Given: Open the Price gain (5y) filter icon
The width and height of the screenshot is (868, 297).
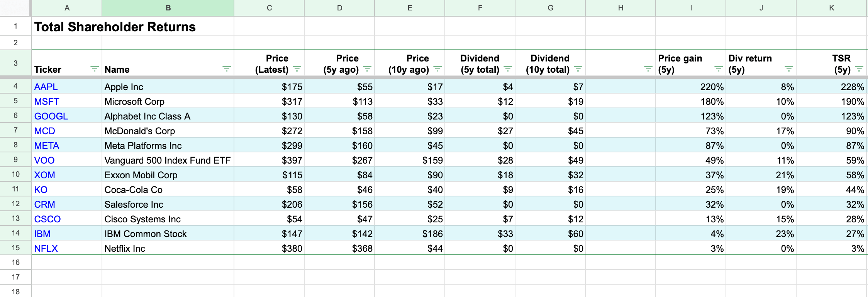Looking at the screenshot, I should pyautogui.click(x=719, y=69).
